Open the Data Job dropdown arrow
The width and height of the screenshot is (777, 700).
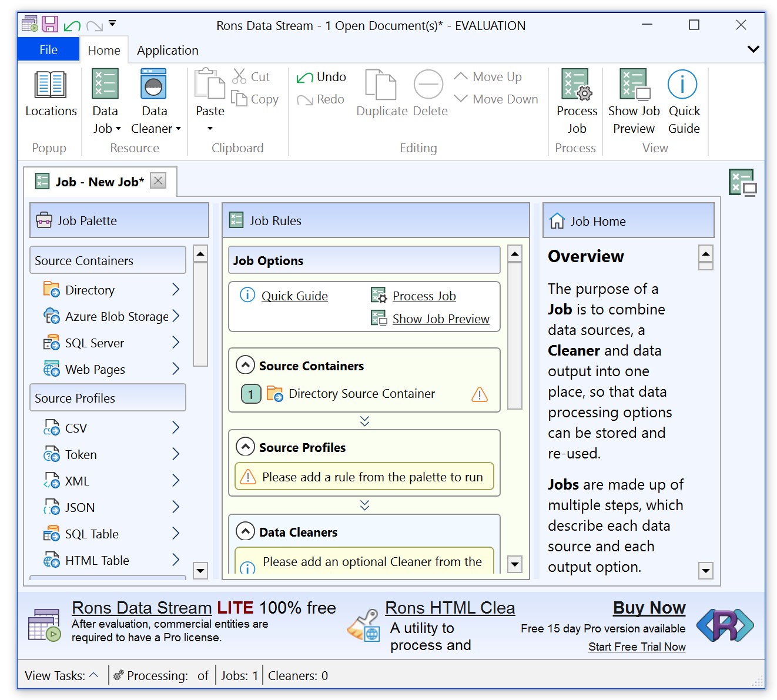(x=118, y=129)
